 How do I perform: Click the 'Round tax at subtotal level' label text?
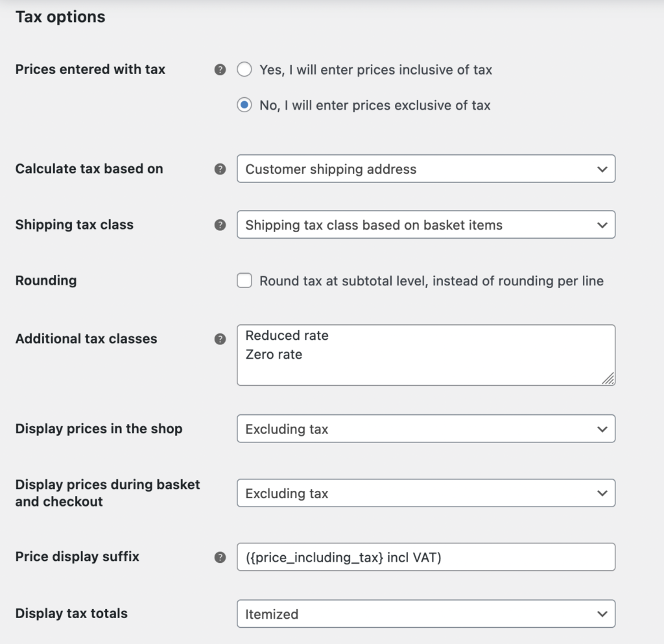(431, 281)
